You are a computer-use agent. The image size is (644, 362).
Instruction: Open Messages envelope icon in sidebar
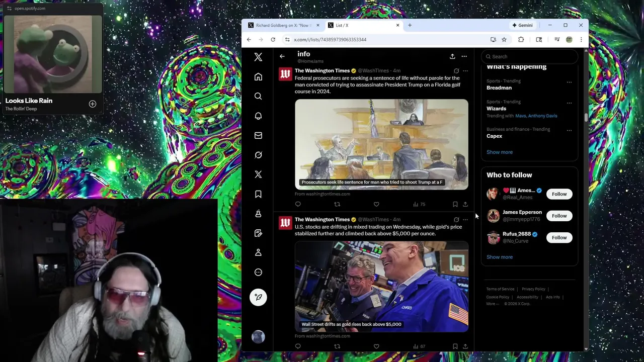pos(258,135)
